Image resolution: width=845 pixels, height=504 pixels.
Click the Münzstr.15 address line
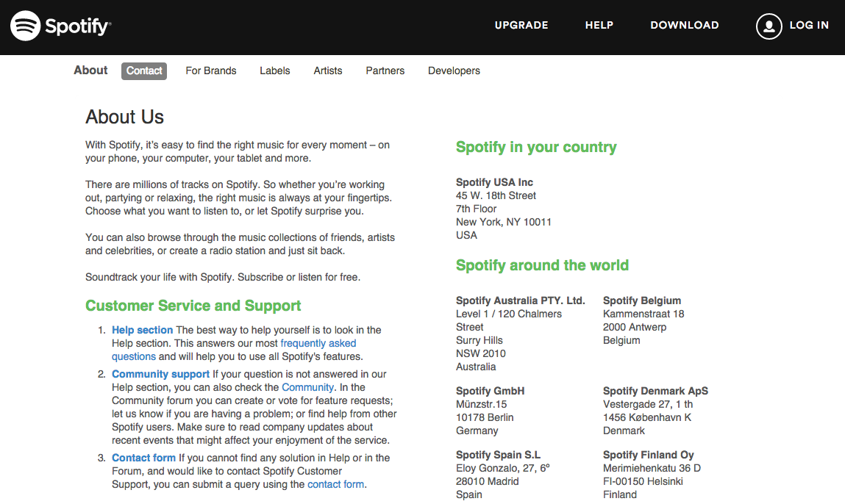point(481,405)
